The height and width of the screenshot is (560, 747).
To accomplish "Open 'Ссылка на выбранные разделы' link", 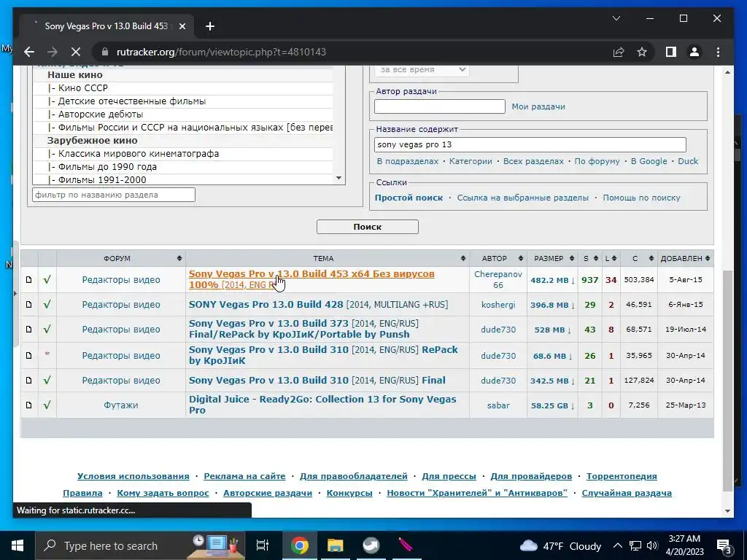I will coord(522,198).
